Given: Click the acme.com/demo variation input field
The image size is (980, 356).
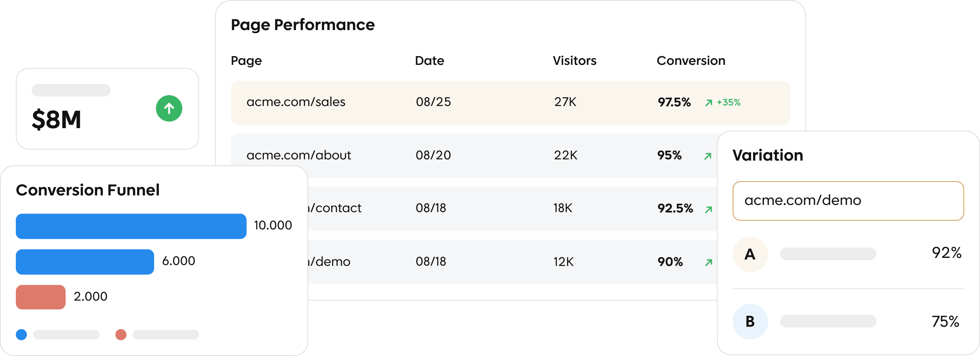Looking at the screenshot, I should pyautogui.click(x=848, y=201).
